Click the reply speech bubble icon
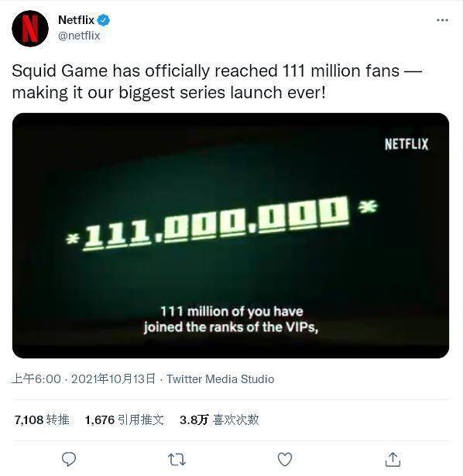This screenshot has height=476, width=463. click(x=69, y=459)
